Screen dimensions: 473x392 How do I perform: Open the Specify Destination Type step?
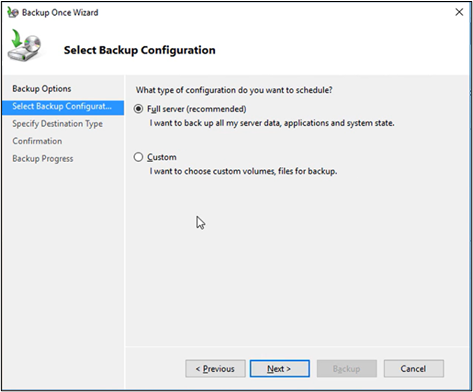pos(57,124)
